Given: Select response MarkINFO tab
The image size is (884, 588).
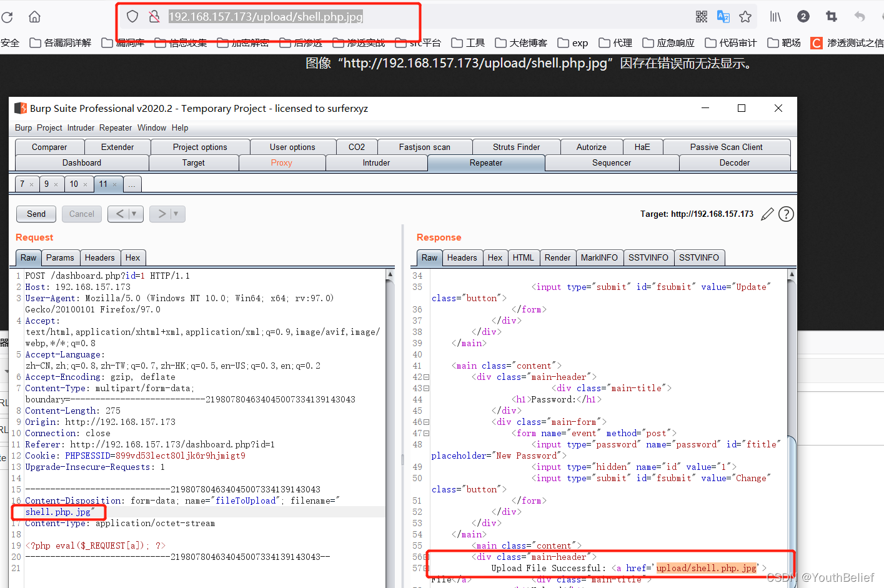Looking at the screenshot, I should pyautogui.click(x=599, y=257).
